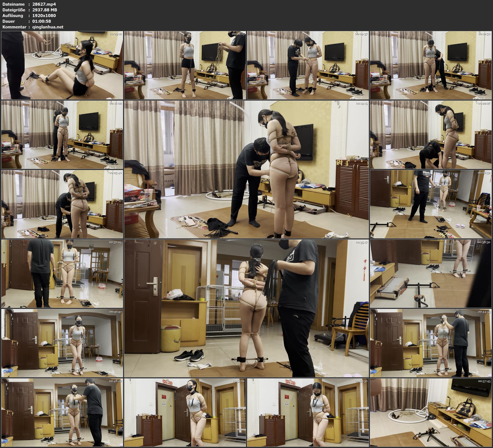Click the thumbnail at 00:28:52
This screenshot has width=493, height=448.
pyautogui.click(x=431, y=204)
